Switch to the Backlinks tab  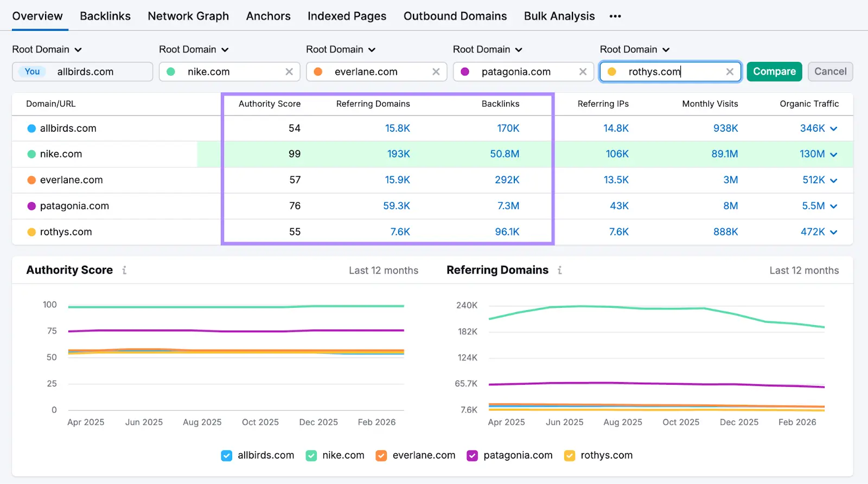coord(105,16)
